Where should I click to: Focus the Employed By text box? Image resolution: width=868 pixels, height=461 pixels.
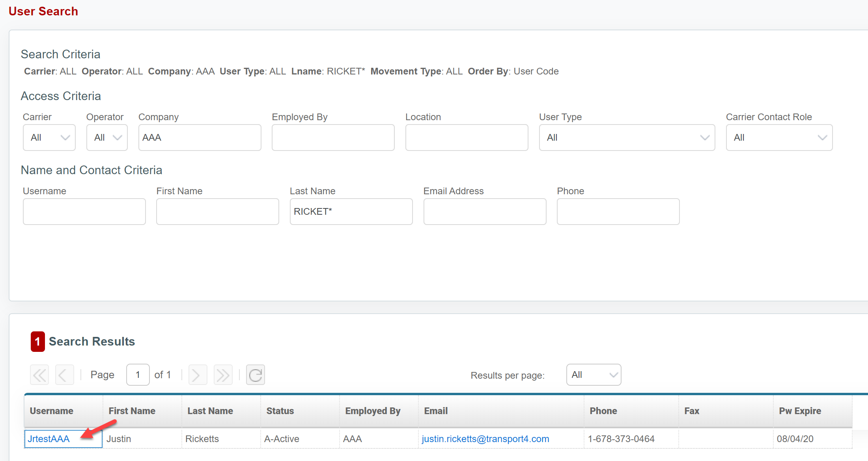[x=333, y=138]
